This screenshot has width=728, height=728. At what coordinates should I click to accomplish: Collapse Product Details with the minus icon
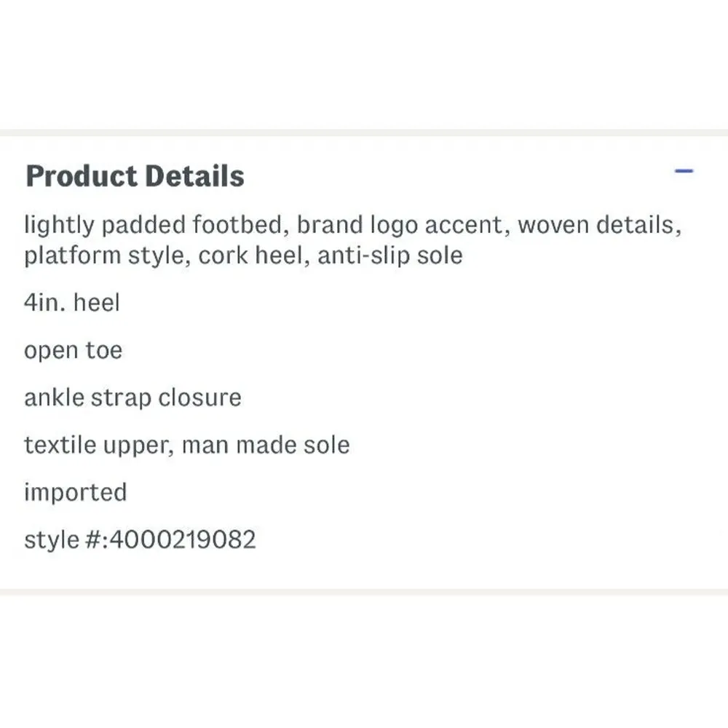pos(684,172)
